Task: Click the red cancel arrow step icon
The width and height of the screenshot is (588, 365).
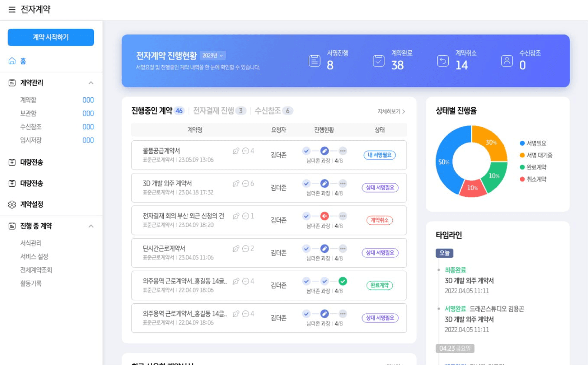Action: 324,216
